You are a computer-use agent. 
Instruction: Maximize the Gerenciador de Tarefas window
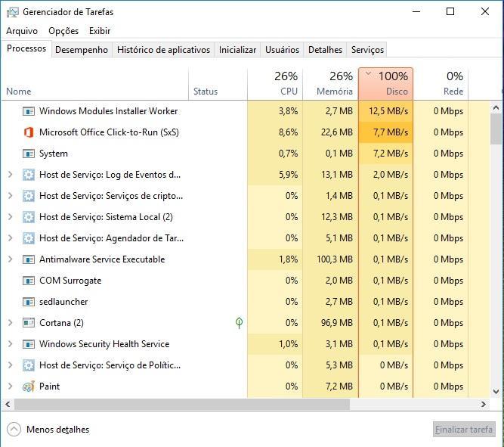tap(450, 11)
